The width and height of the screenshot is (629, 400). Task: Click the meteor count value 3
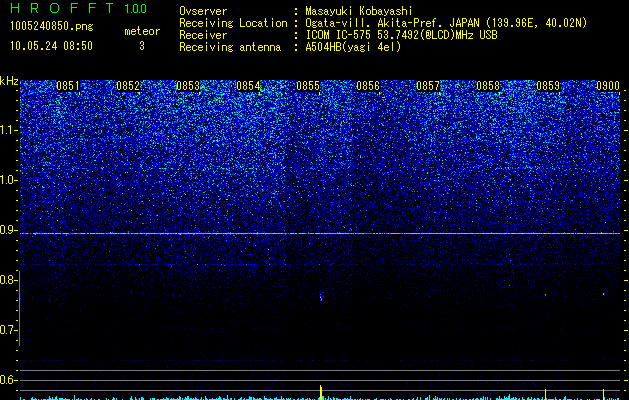[142, 46]
